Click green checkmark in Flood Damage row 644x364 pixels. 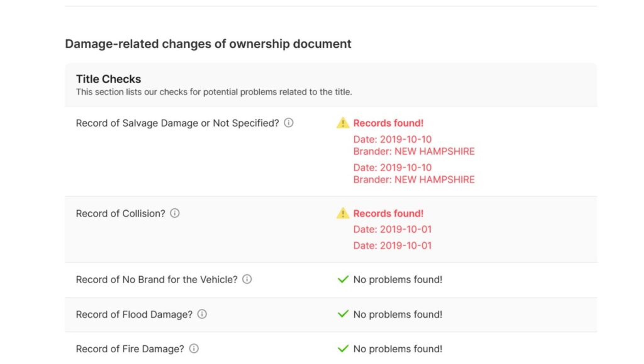(343, 314)
